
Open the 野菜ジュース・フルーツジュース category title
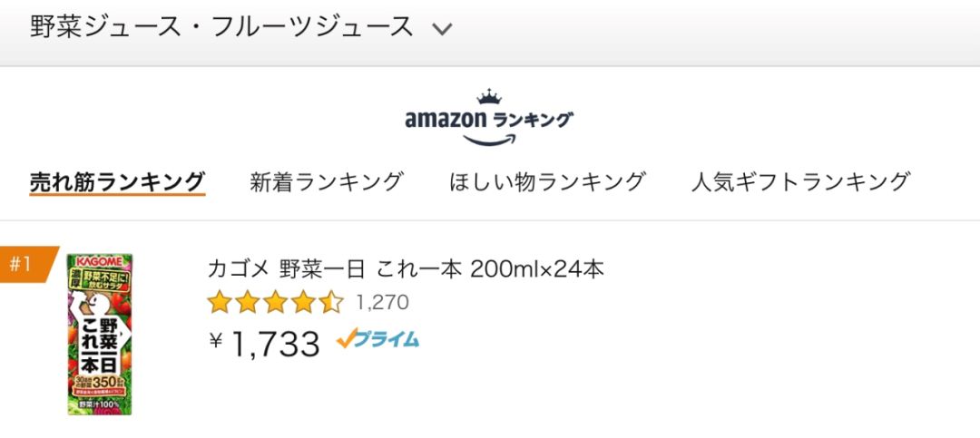[x=221, y=27]
